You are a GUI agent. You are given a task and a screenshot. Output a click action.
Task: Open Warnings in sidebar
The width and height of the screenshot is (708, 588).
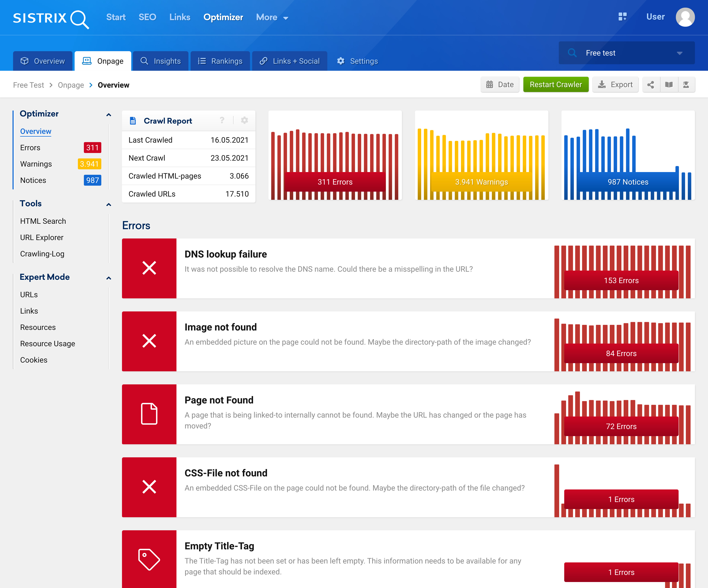click(36, 164)
